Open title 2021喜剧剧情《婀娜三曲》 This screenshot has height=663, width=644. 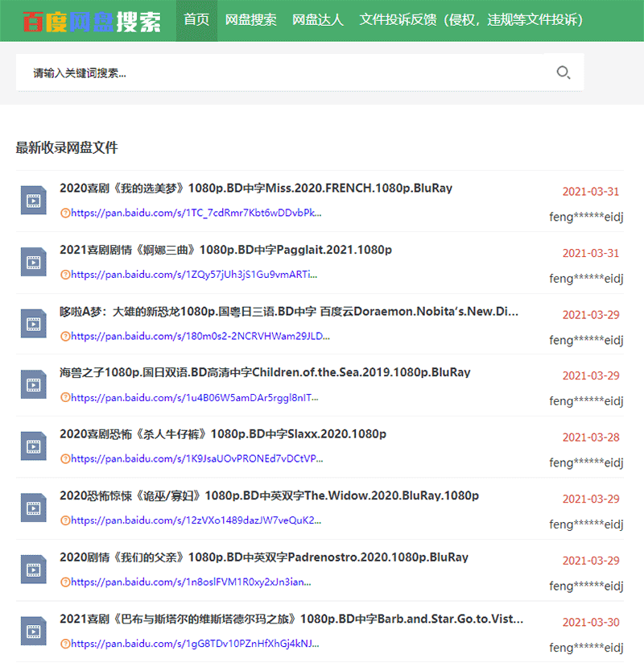[x=225, y=250]
